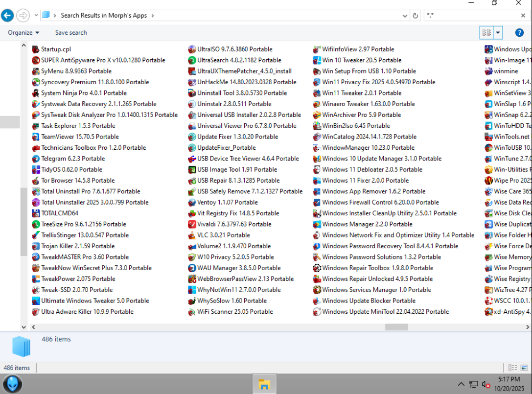
Task: Click the muted volume tray icon
Action: coord(486,385)
